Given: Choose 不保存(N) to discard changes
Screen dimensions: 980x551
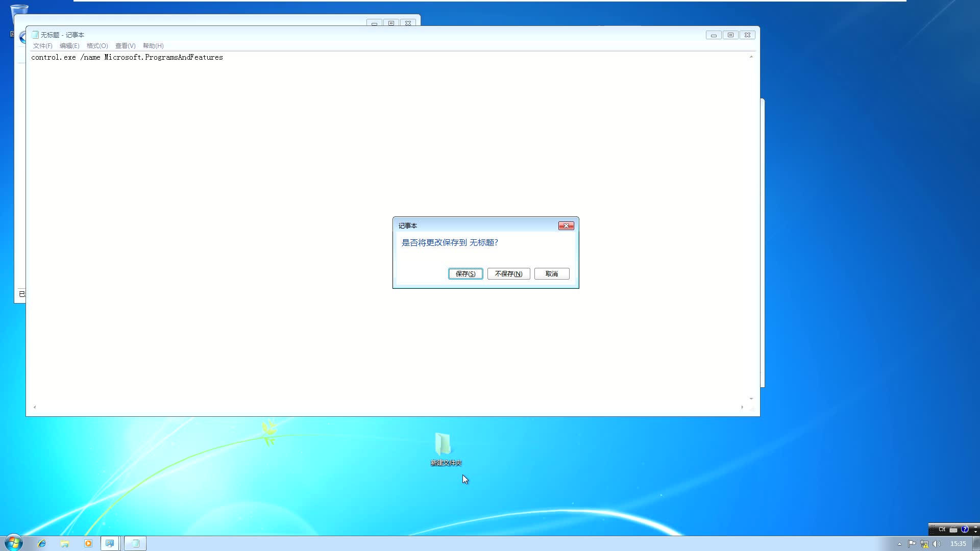Looking at the screenshot, I should 508,274.
